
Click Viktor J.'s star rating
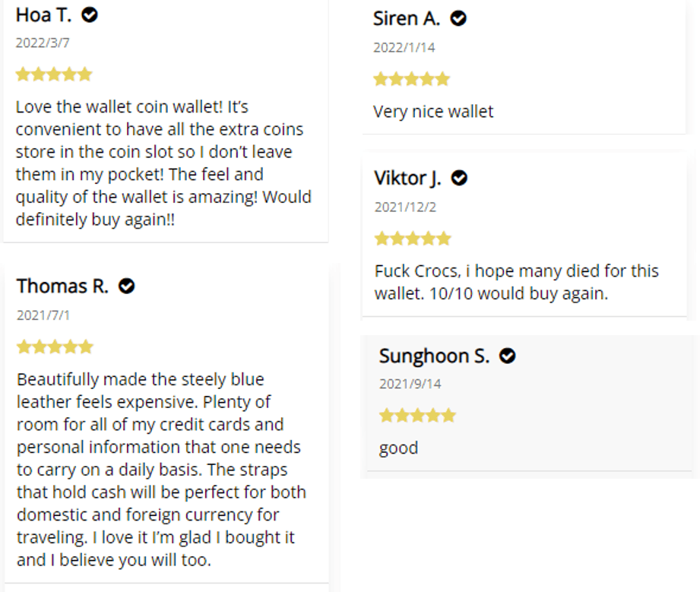(413, 239)
